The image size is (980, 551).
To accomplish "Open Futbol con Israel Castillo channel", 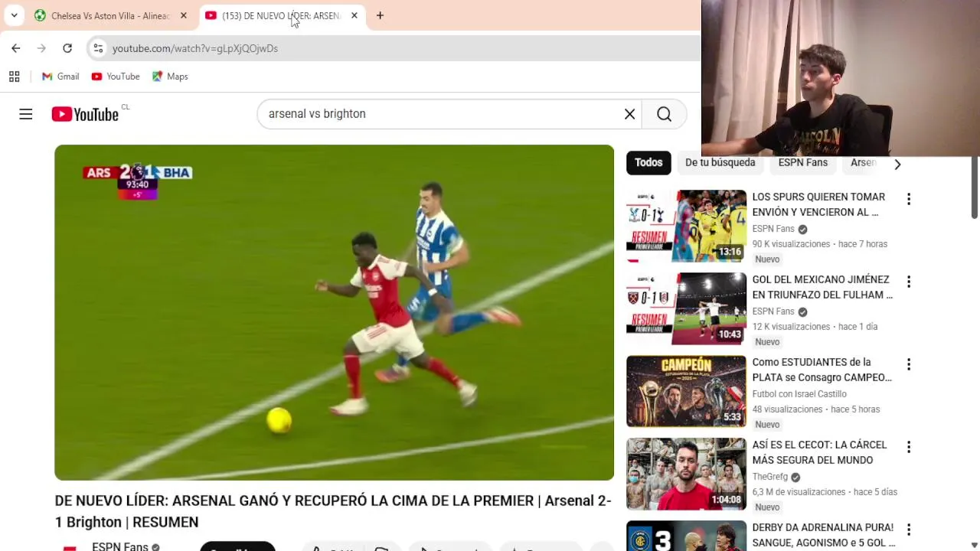I will coord(799,394).
